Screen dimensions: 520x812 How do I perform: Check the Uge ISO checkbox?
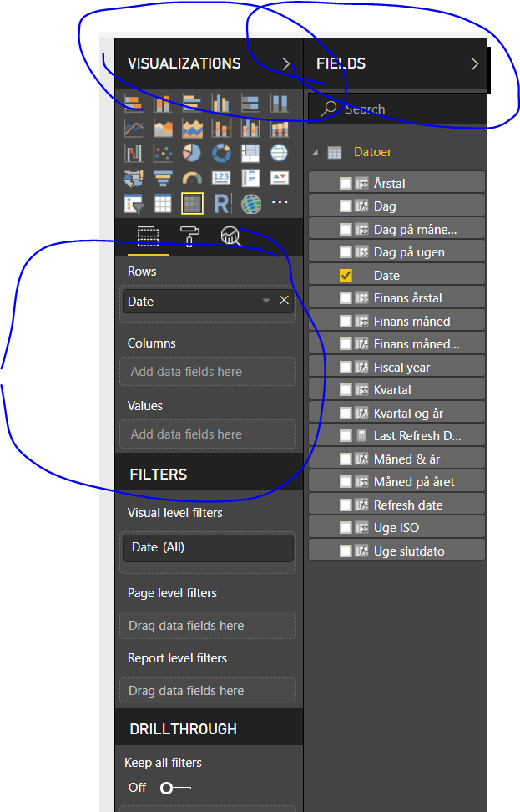coord(346,528)
